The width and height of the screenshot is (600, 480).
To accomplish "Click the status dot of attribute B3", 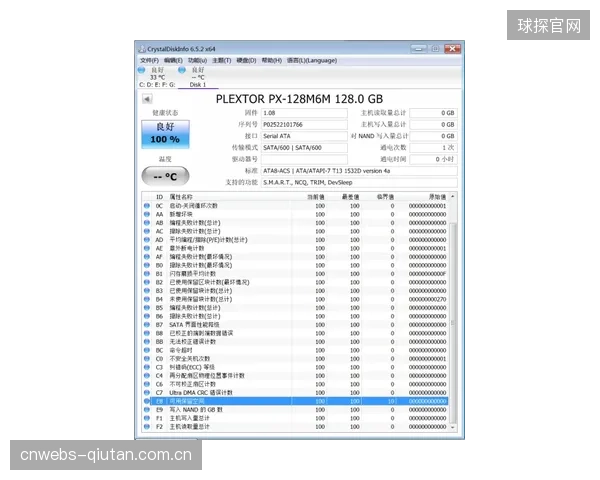I will [147, 291].
